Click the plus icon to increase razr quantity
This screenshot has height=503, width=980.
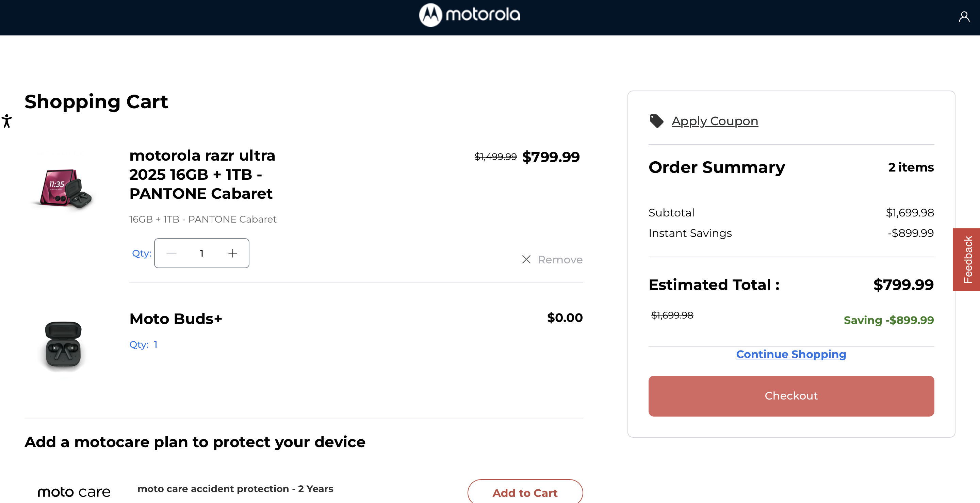(x=232, y=253)
